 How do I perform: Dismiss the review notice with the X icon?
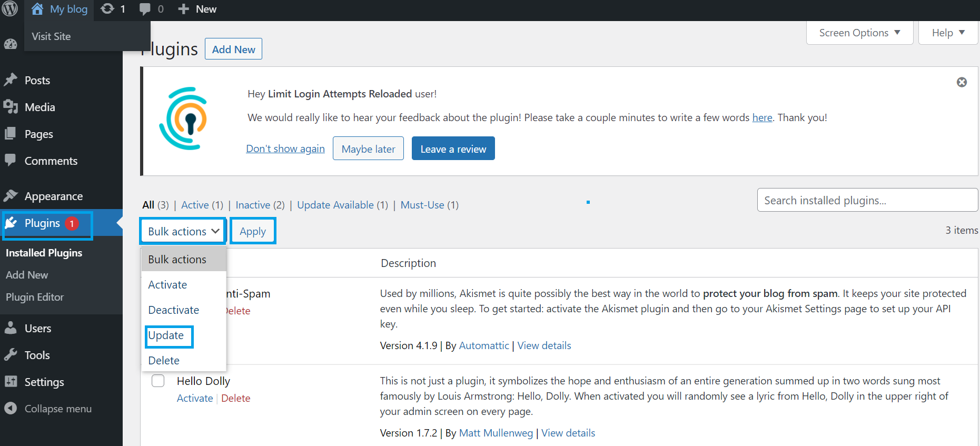(962, 82)
